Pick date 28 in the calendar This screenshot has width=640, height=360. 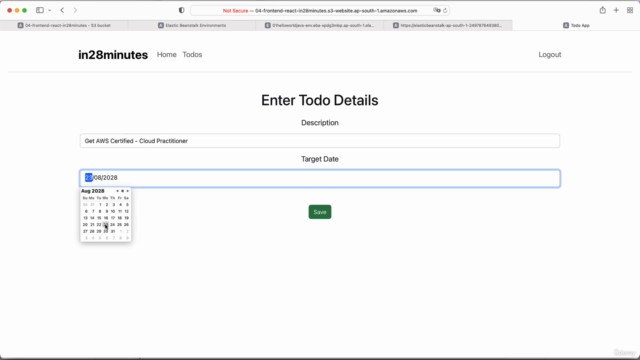coord(92,231)
